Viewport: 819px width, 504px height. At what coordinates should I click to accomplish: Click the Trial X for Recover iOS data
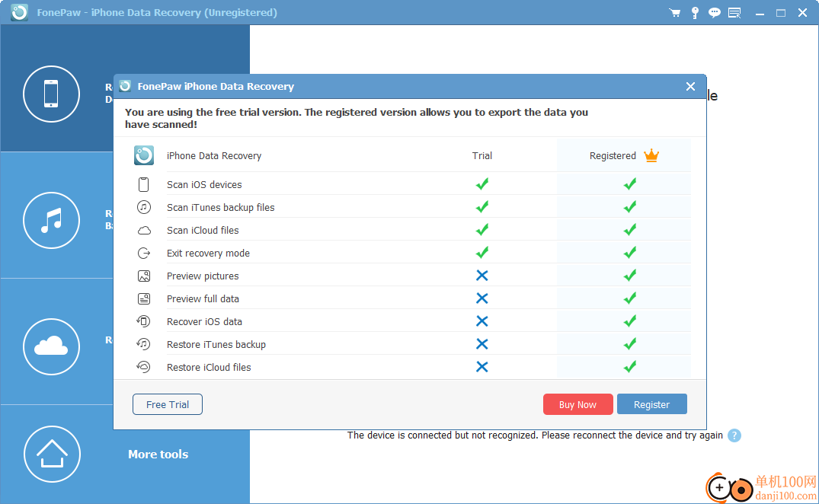482,321
